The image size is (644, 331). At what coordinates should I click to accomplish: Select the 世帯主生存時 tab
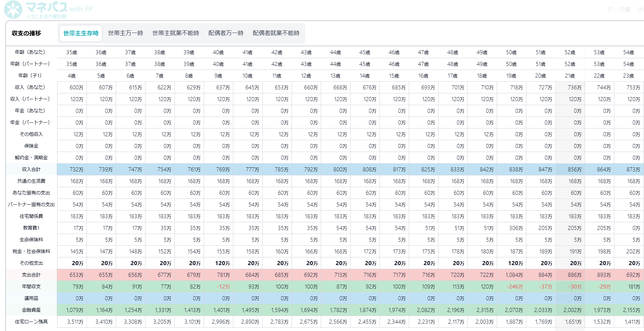click(81, 33)
